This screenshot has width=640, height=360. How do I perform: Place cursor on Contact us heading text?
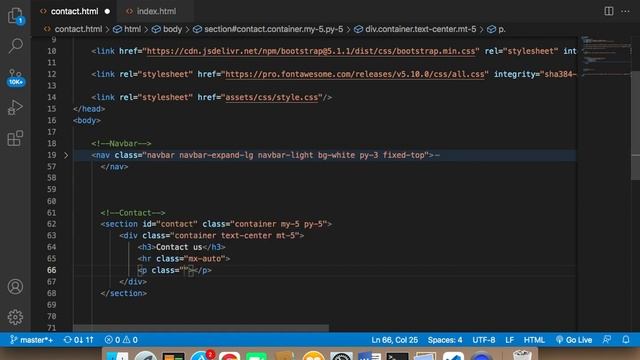tap(179, 247)
